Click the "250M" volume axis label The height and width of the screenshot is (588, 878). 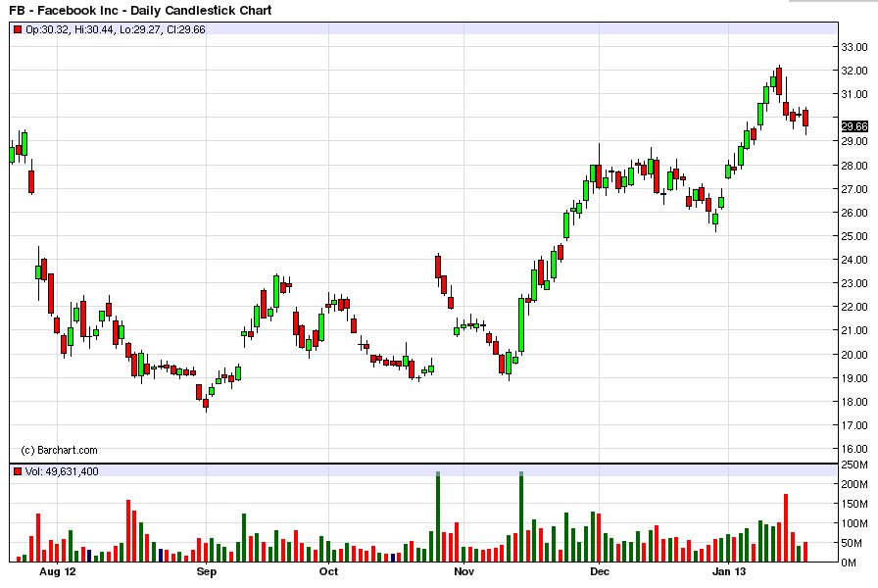tap(854, 465)
